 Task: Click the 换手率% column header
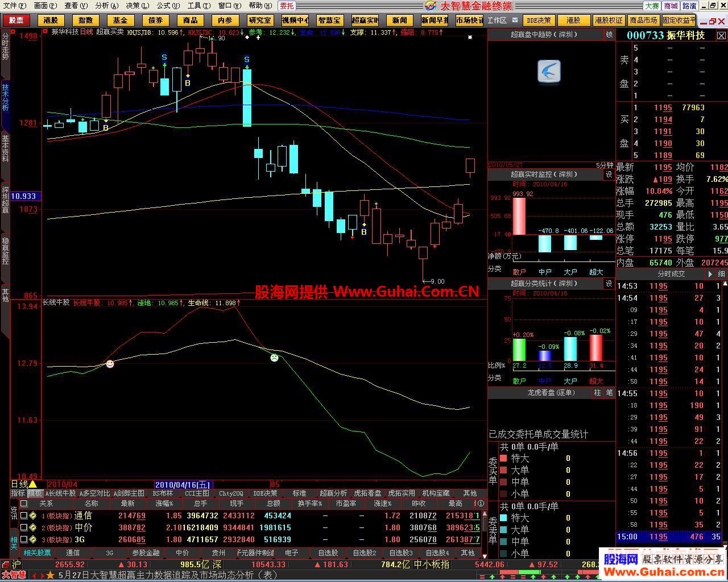(x=310, y=504)
